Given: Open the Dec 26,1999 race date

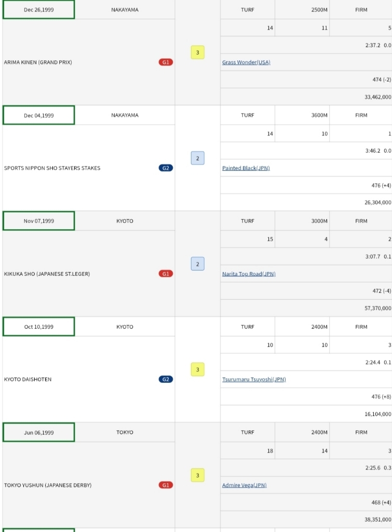Looking at the screenshot, I should [39, 10].
